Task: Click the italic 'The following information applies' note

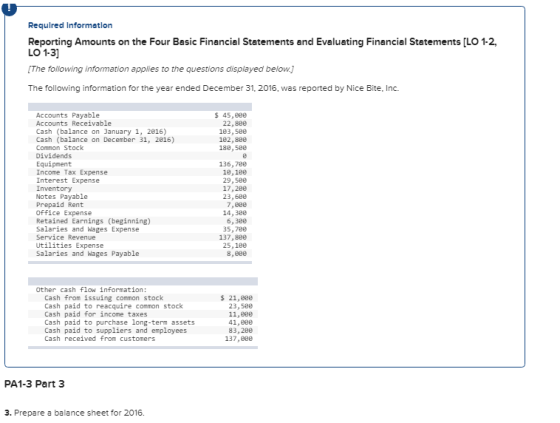Action: tap(161, 69)
